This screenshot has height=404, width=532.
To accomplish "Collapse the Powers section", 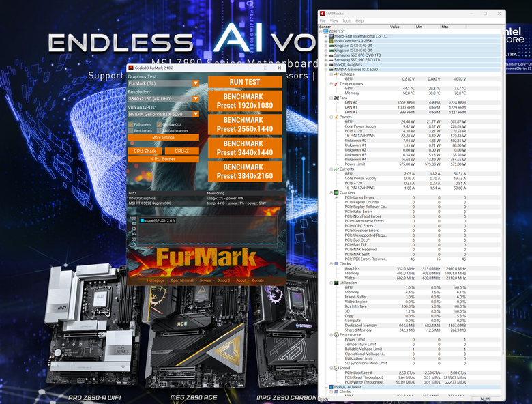I will click(331, 117).
